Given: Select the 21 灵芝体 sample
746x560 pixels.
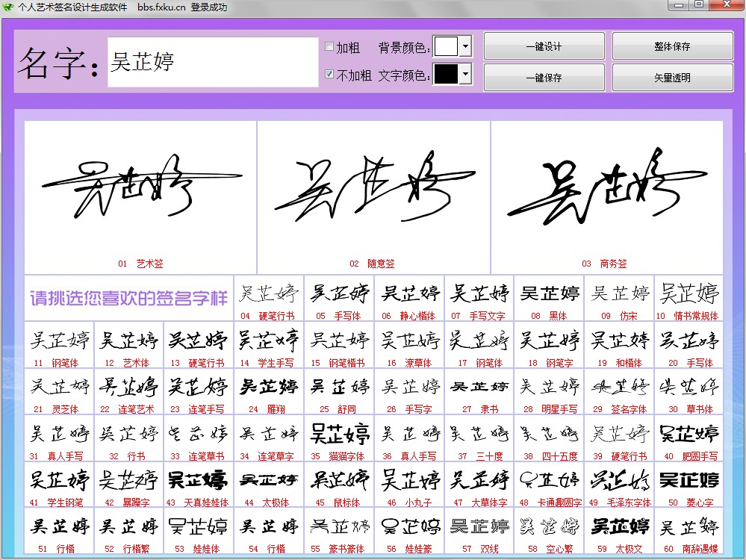Looking at the screenshot, I should pyautogui.click(x=59, y=391).
